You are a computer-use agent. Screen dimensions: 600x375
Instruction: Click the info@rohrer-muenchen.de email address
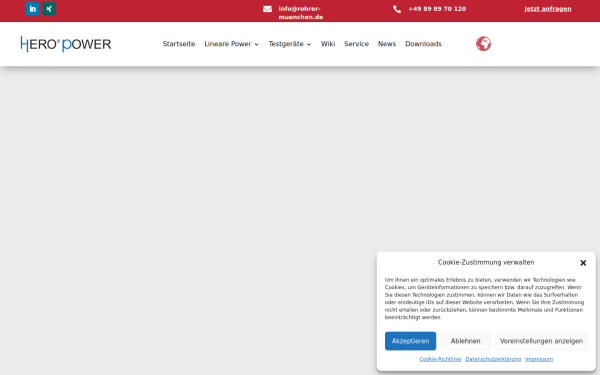(x=301, y=13)
